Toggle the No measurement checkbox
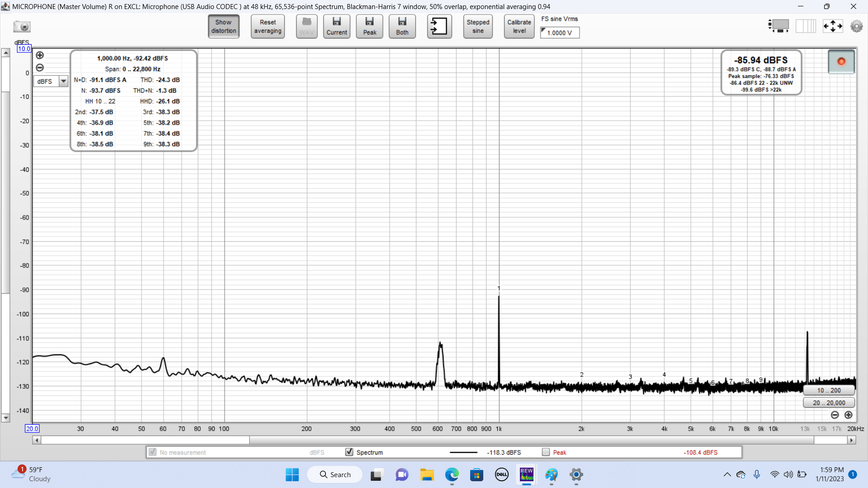The height and width of the screenshot is (488, 868). point(152,452)
